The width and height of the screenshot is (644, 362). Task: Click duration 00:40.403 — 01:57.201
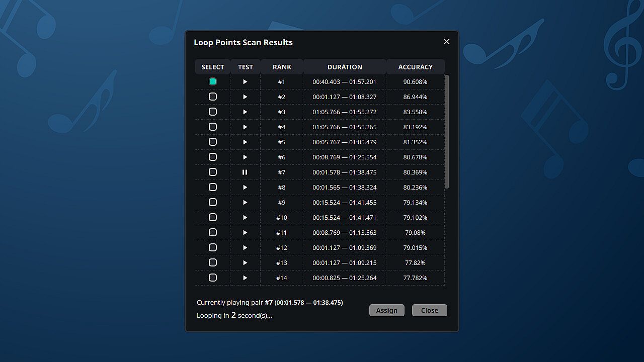(x=345, y=81)
